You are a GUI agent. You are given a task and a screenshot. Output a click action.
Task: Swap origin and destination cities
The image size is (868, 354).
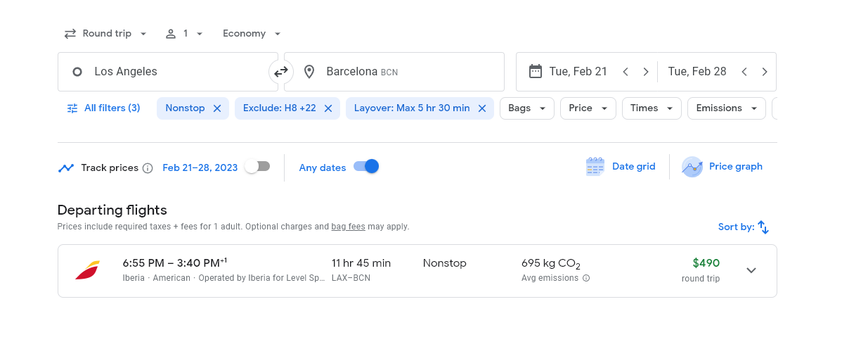coord(281,72)
